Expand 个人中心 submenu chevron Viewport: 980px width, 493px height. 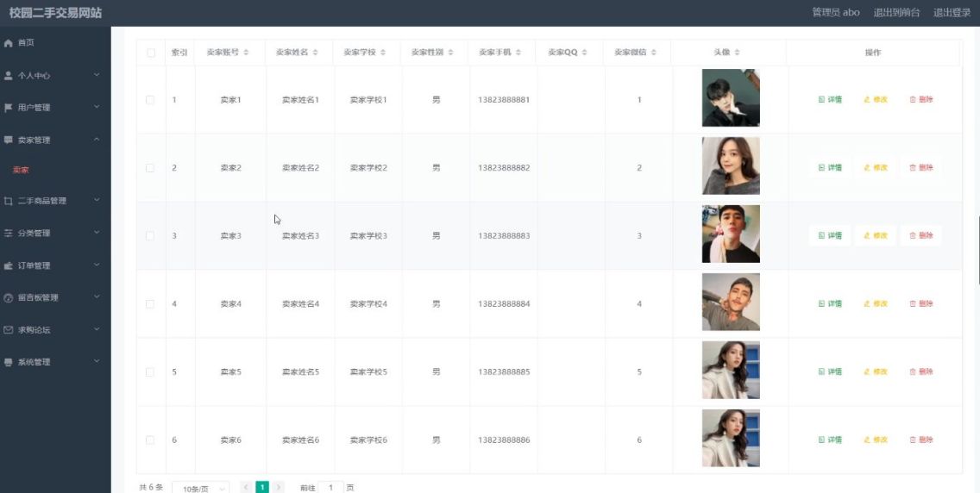[x=97, y=75]
